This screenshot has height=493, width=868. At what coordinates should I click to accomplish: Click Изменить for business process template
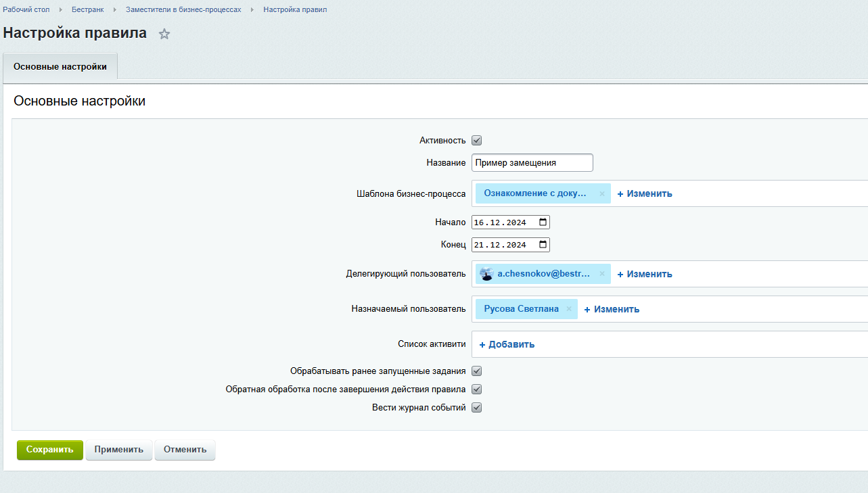645,193
